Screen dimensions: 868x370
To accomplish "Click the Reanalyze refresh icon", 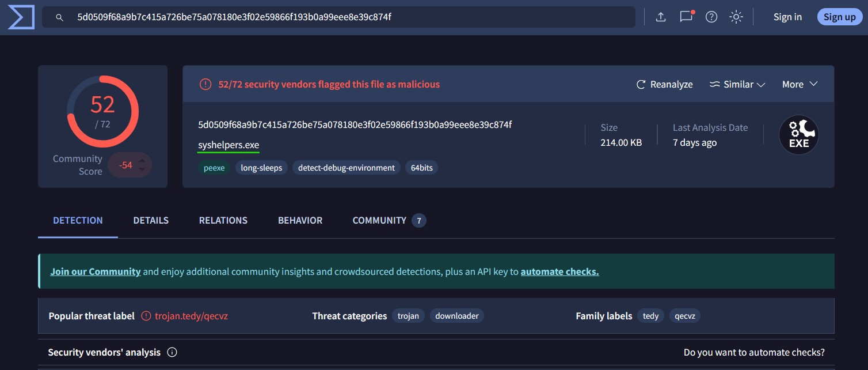I will 641,85.
